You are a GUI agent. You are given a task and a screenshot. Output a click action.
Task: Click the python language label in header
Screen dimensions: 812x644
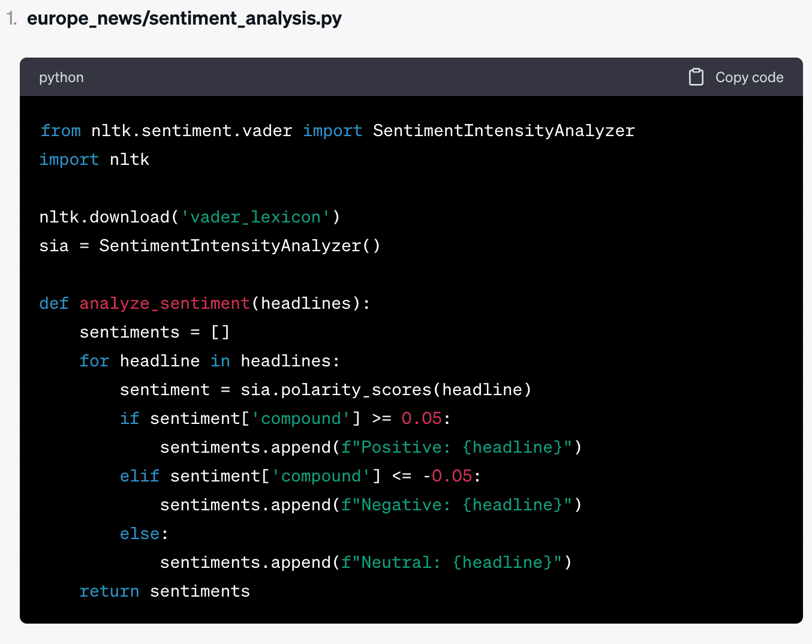(61, 77)
